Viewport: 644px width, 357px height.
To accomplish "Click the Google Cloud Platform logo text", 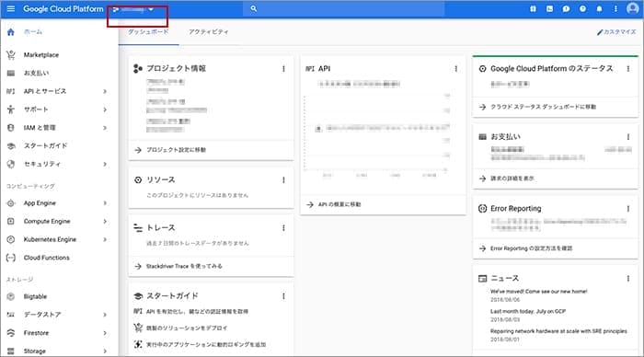I will 63,8.
